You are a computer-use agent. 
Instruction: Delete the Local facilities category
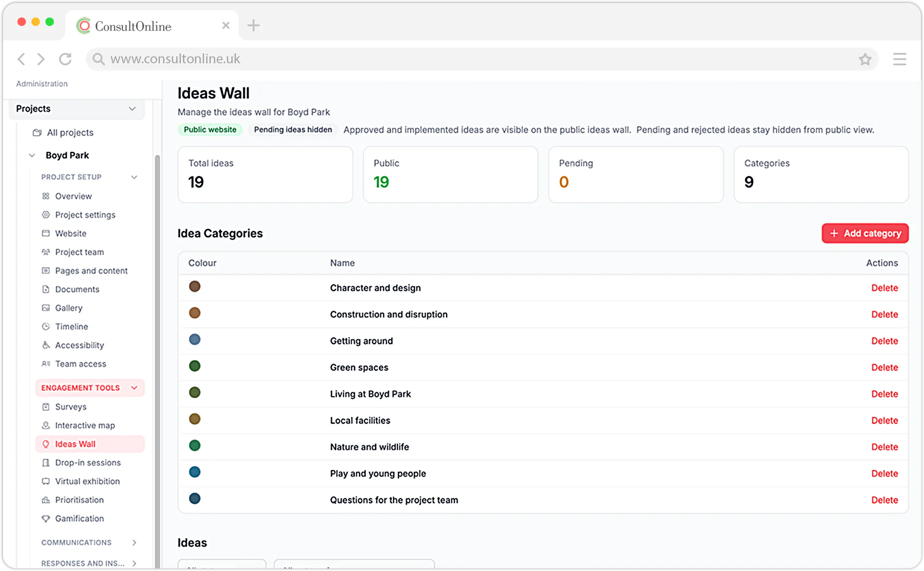885,421
